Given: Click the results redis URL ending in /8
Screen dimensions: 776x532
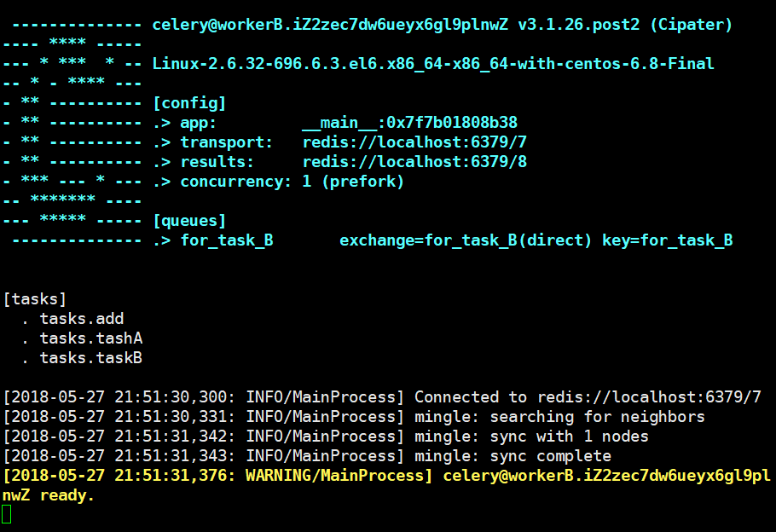Looking at the screenshot, I should pyautogui.click(x=414, y=162).
